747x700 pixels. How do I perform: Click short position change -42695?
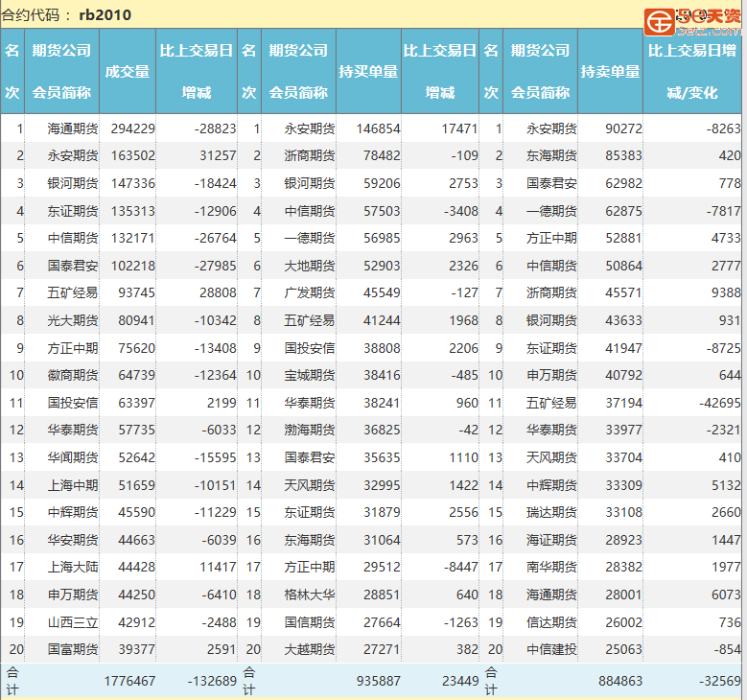pos(720,403)
